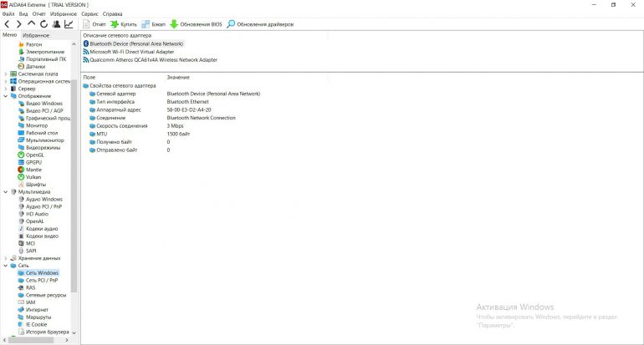Click the up-level arrow toolbar icon
This screenshot has height=345, width=644.
click(31, 24)
